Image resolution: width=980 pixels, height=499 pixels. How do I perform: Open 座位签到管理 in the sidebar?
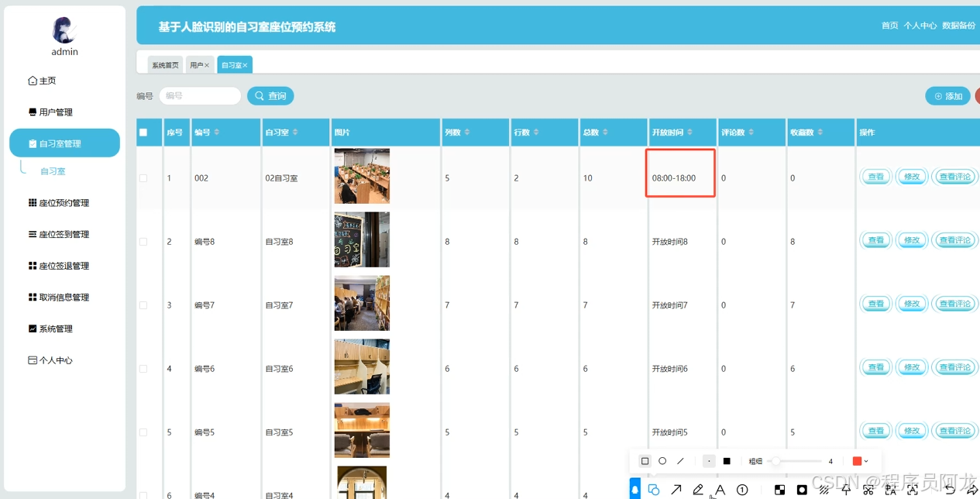coord(59,234)
